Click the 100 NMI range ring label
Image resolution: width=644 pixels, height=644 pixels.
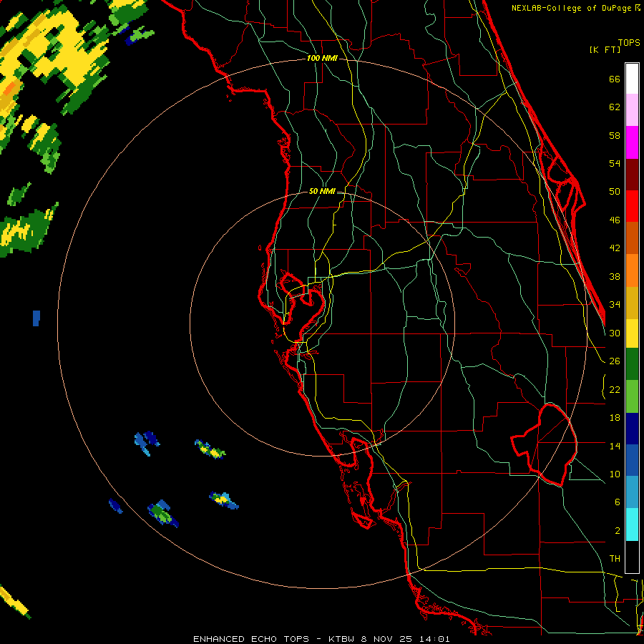(322, 58)
